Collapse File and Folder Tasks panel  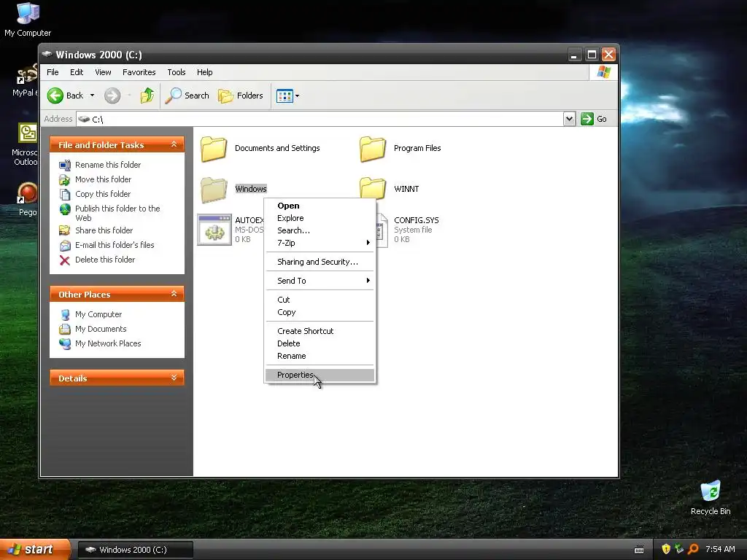(174, 144)
